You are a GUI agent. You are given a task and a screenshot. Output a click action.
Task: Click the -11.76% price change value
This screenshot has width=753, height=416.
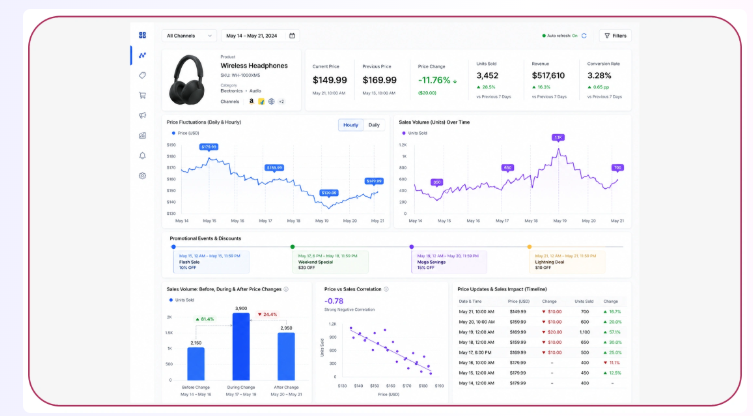click(x=434, y=80)
